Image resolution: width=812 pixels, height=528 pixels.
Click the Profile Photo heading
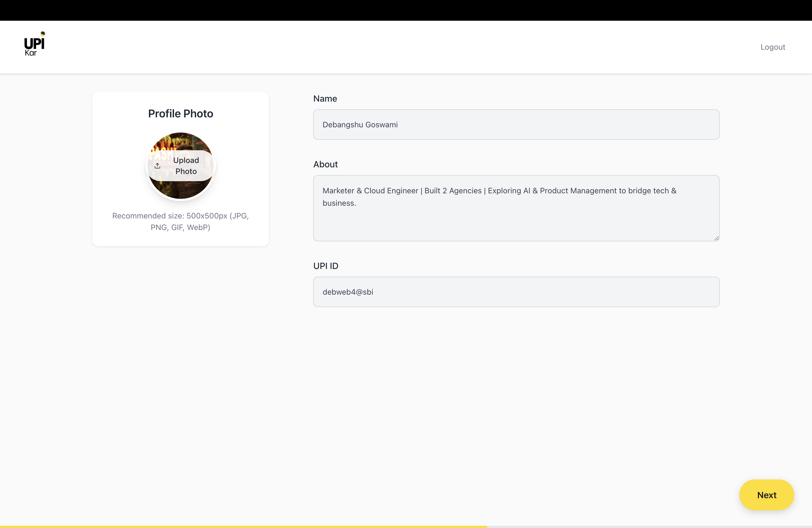point(180,113)
